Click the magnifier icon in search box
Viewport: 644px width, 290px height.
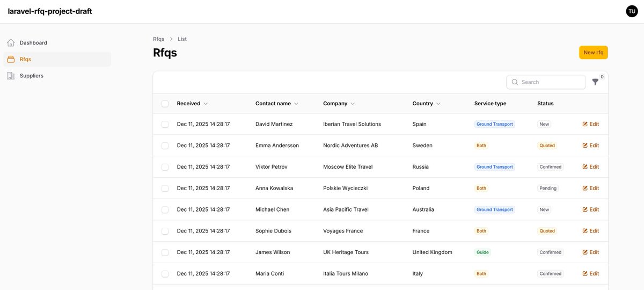[515, 82]
